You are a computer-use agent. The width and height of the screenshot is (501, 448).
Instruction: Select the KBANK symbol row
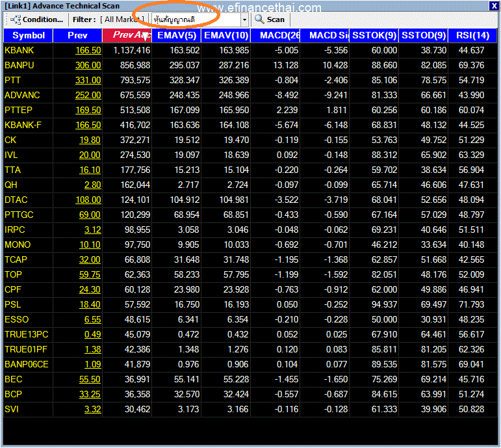click(x=251, y=50)
